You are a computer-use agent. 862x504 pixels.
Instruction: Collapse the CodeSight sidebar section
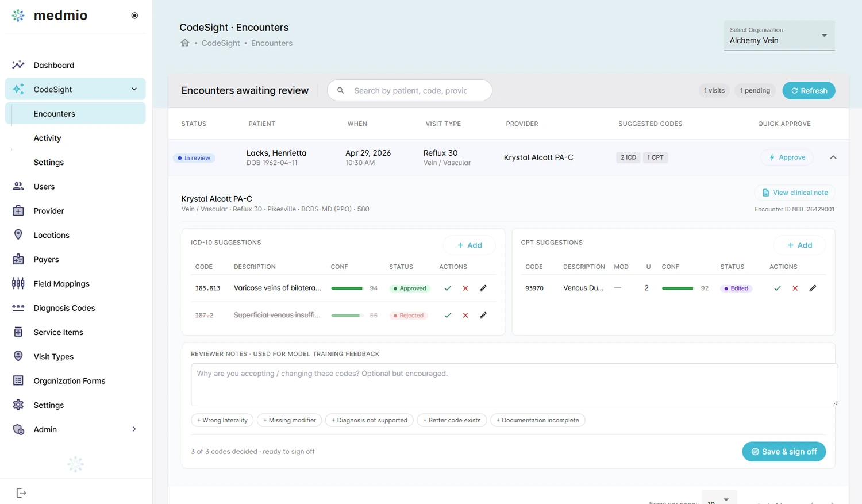coord(134,89)
